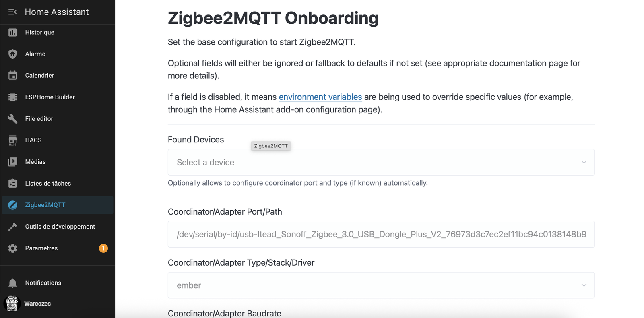Open the Calendrier icon in sidebar
This screenshot has width=644, height=318.
point(12,75)
